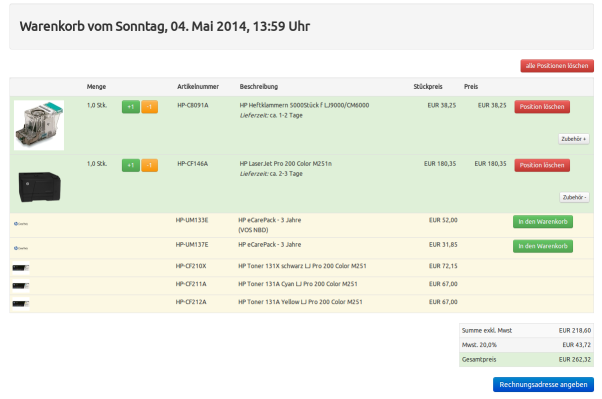The height and width of the screenshot is (399, 602).
Task: Add the EUR 31,85 eCarePack to the cart
Action: (x=543, y=246)
